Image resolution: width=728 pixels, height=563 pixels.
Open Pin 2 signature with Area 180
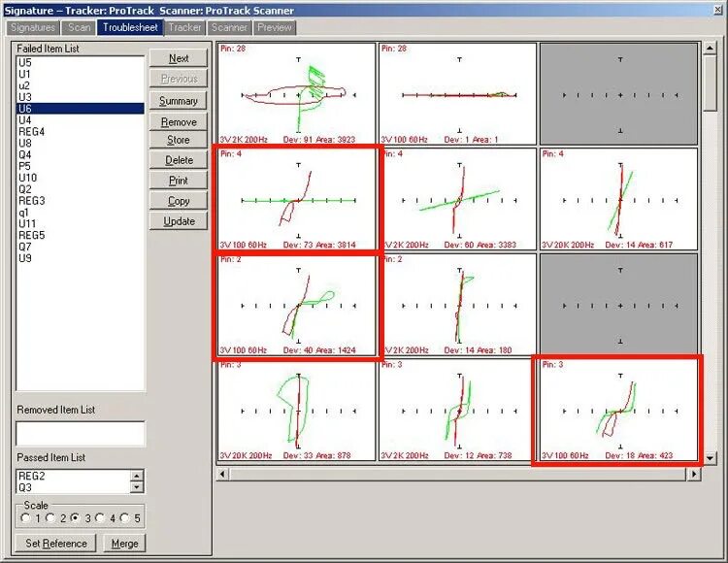pos(457,305)
